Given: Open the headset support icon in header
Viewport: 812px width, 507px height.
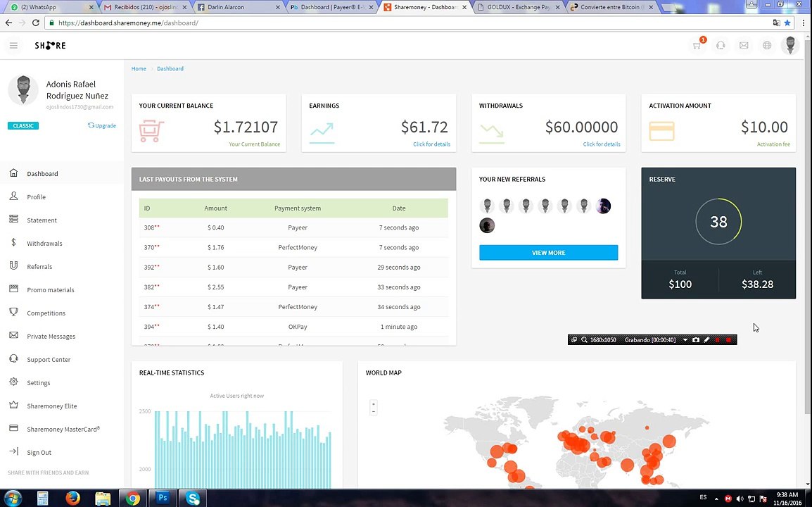Looking at the screenshot, I should (721, 46).
